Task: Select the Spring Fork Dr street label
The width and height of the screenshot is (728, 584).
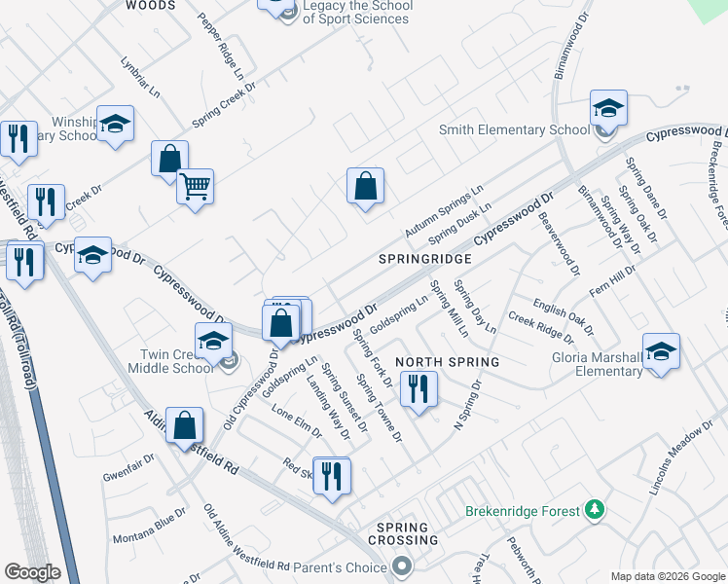Action: (373, 358)
